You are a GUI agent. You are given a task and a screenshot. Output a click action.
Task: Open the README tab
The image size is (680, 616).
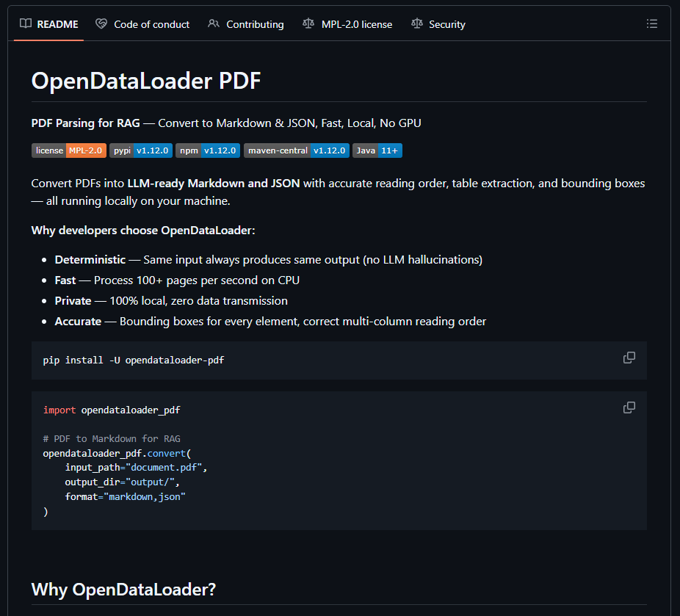(x=49, y=24)
